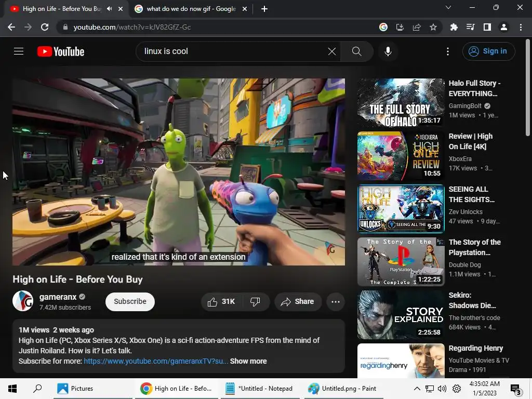Open the 'Review | High On Life [4K]' title
Viewport: 532px width, 399px height.
tap(471, 141)
